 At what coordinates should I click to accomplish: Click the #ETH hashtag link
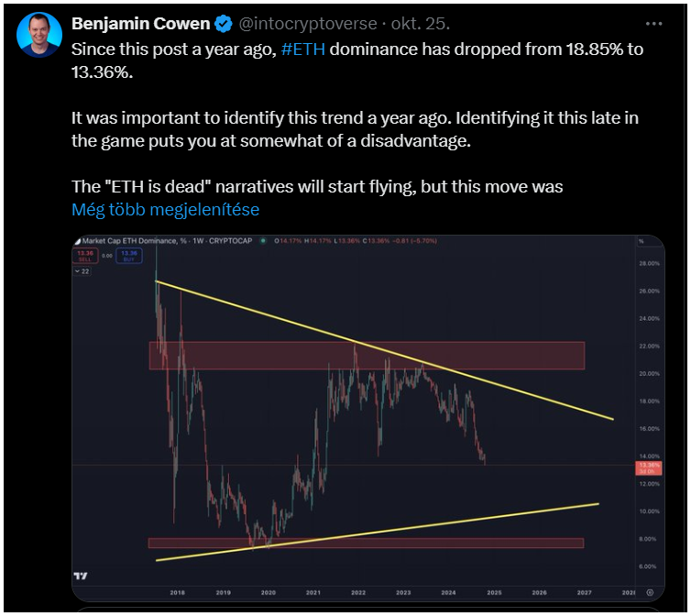pos(302,49)
